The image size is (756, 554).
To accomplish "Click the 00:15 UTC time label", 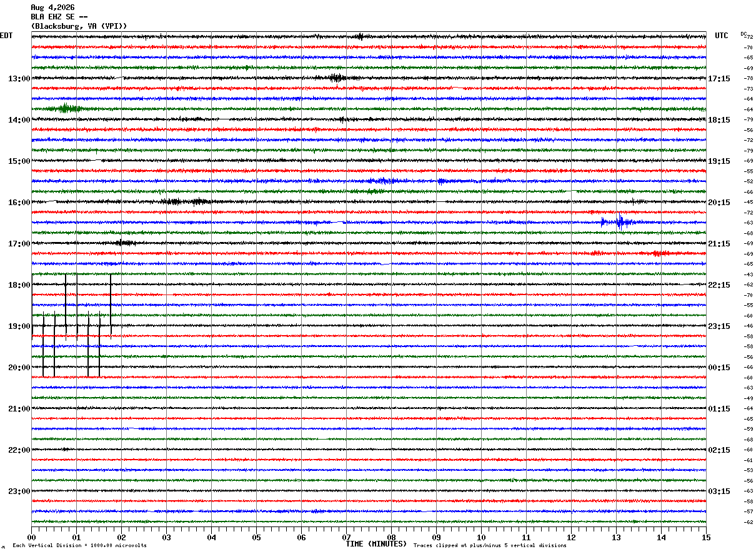I will 719,368.
